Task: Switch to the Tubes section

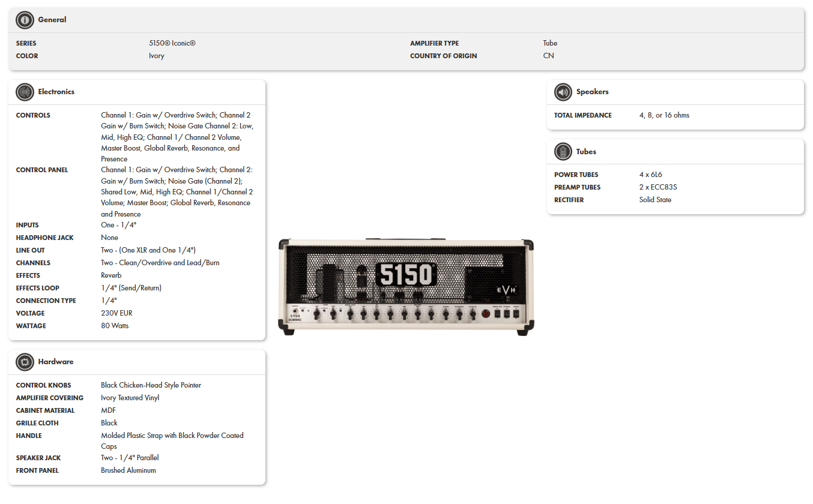Action: click(x=585, y=151)
